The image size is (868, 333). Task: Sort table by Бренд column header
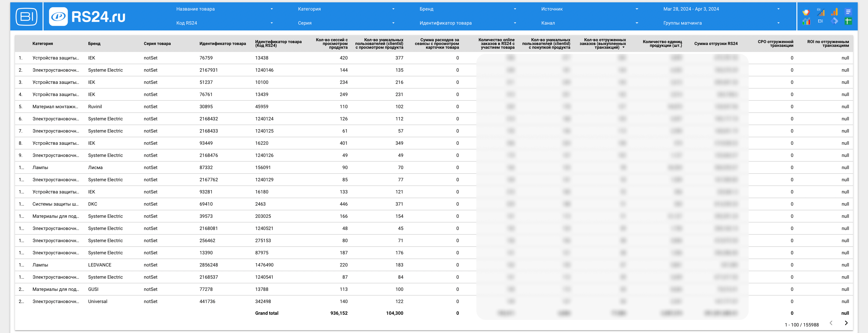coord(94,44)
